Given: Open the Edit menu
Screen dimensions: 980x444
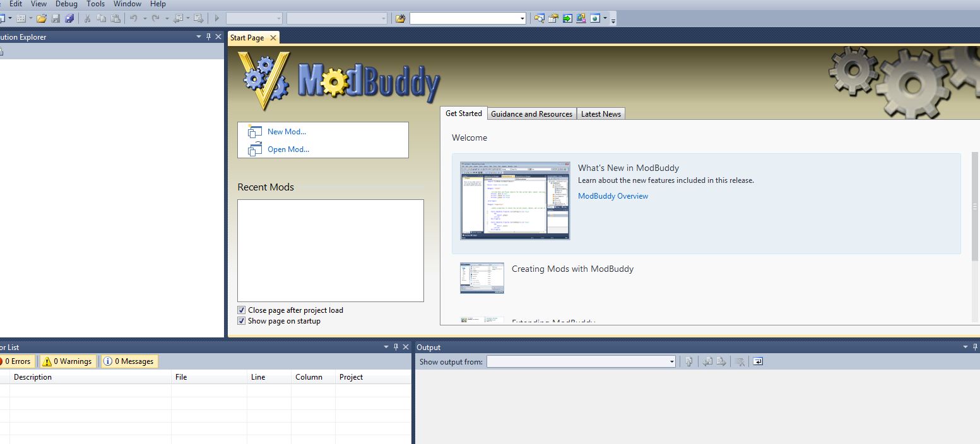Looking at the screenshot, I should (x=16, y=4).
